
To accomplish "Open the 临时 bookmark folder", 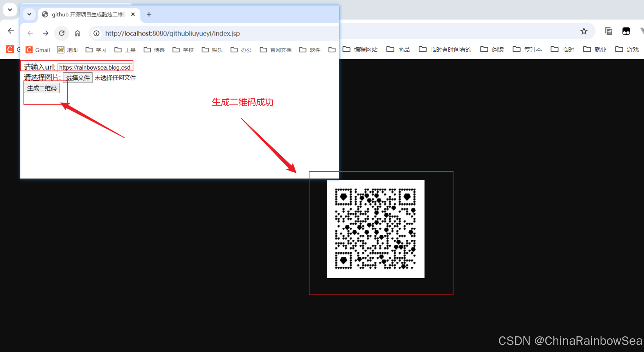I will click(x=563, y=49).
